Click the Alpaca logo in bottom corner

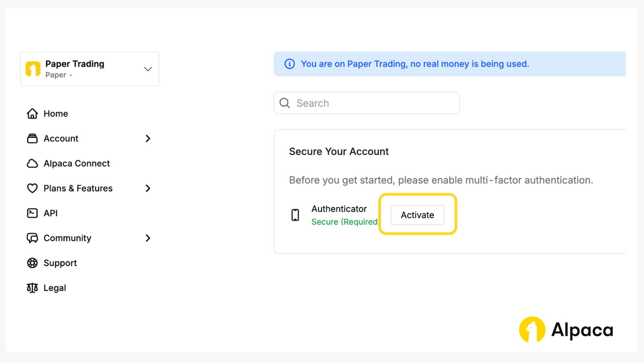pyautogui.click(x=566, y=330)
